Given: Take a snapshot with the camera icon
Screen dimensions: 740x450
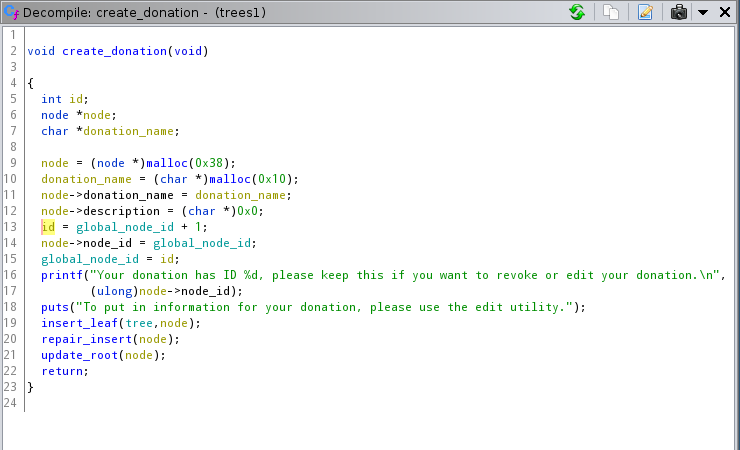Looking at the screenshot, I should pyautogui.click(x=679, y=12).
